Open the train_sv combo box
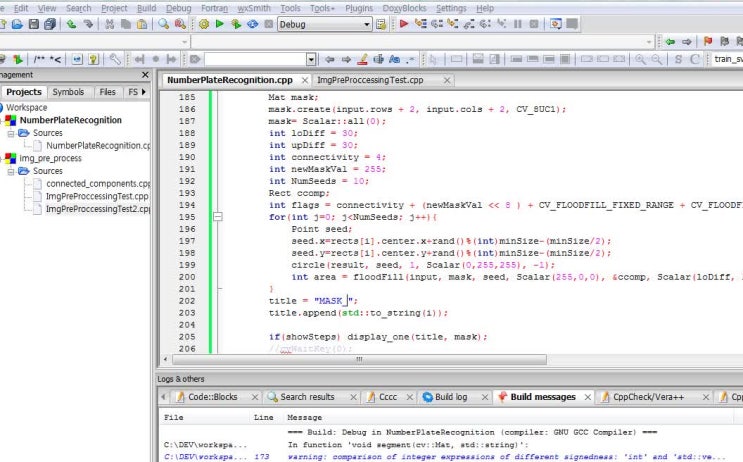The width and height of the screenshot is (743, 462). pyautogui.click(x=728, y=59)
